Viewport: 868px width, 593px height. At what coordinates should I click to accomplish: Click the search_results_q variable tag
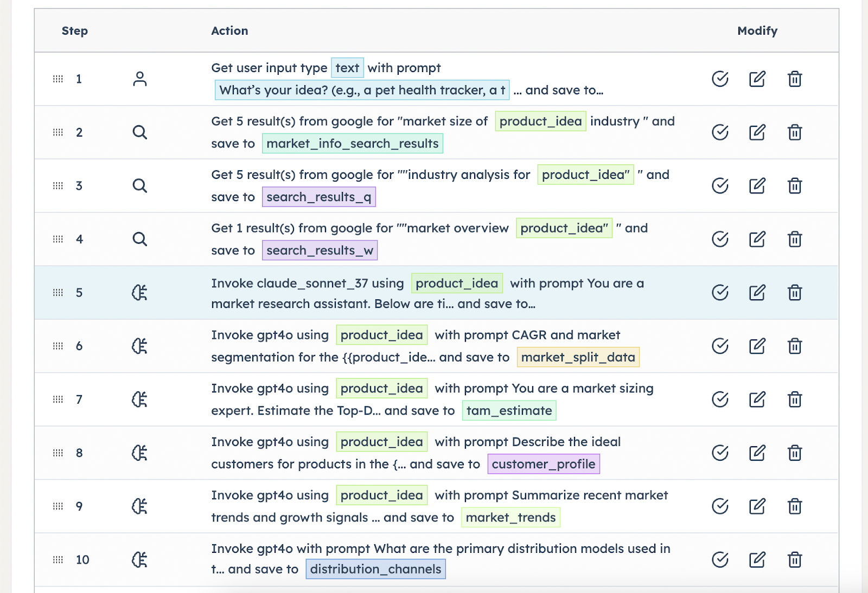click(319, 197)
